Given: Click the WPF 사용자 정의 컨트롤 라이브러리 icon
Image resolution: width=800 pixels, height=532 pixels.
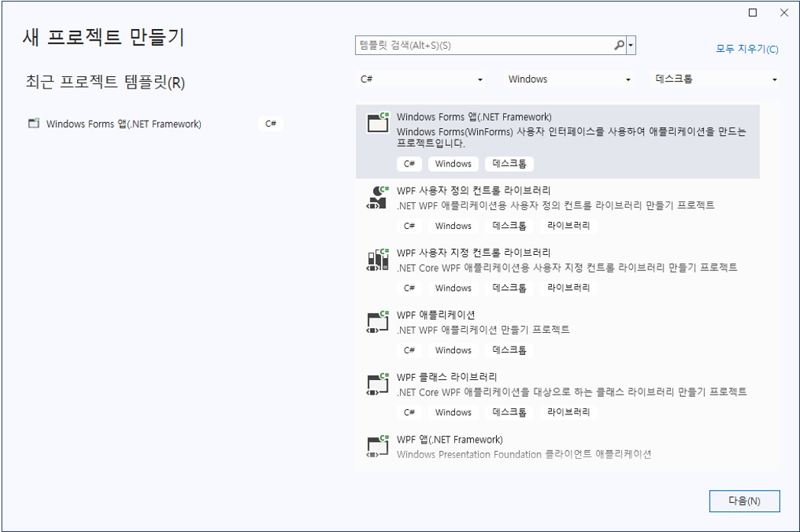Looking at the screenshot, I should coord(378,198).
